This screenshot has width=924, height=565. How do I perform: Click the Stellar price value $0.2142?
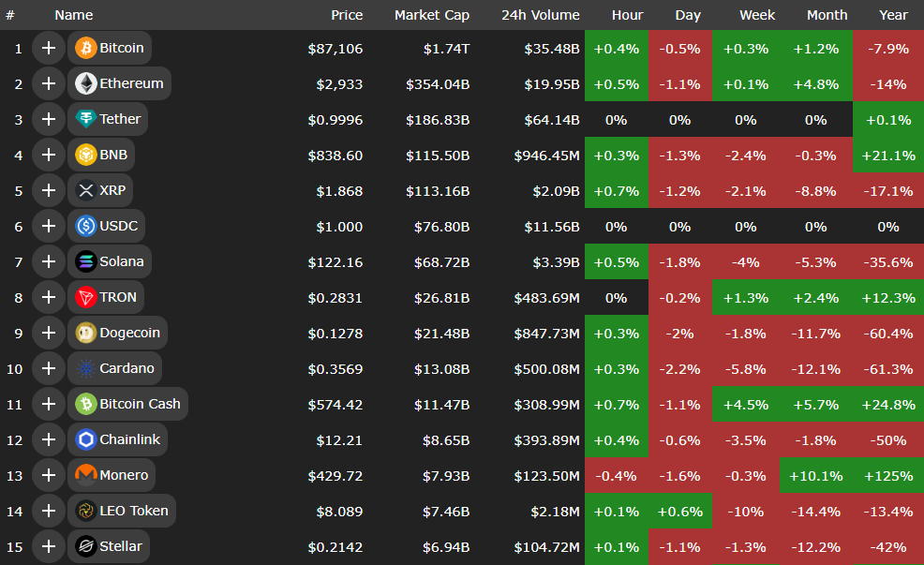coord(335,546)
